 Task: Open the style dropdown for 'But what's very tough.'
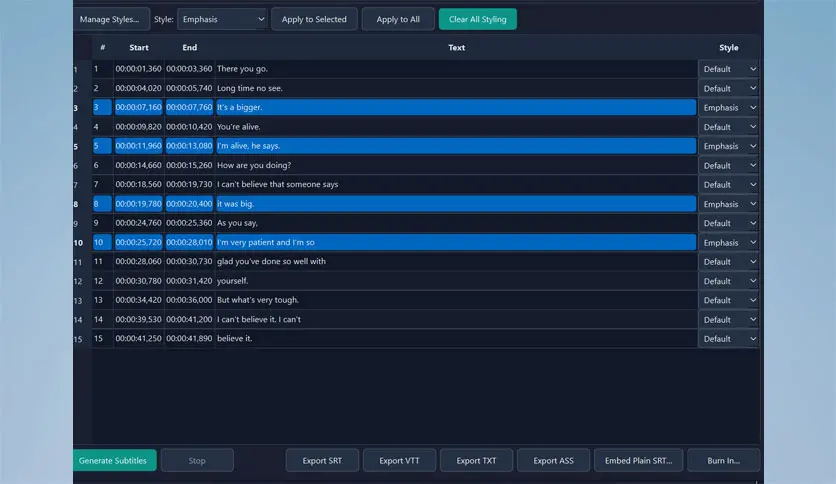click(x=729, y=300)
